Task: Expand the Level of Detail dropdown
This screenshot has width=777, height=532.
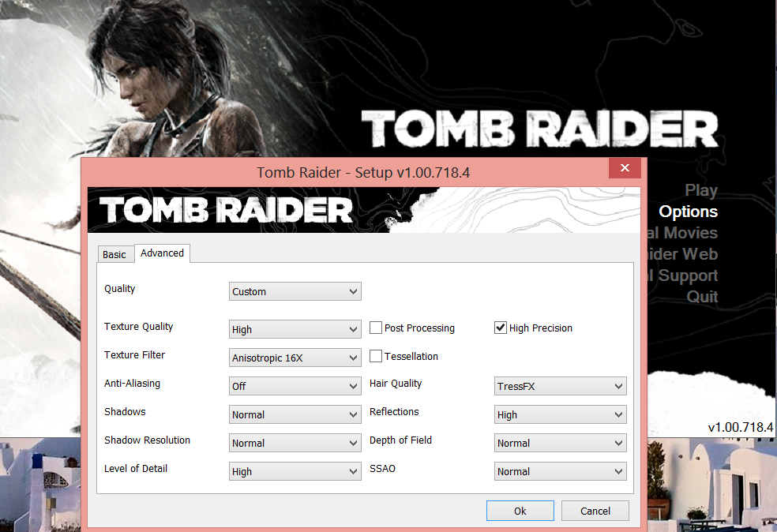Action: 295,471
